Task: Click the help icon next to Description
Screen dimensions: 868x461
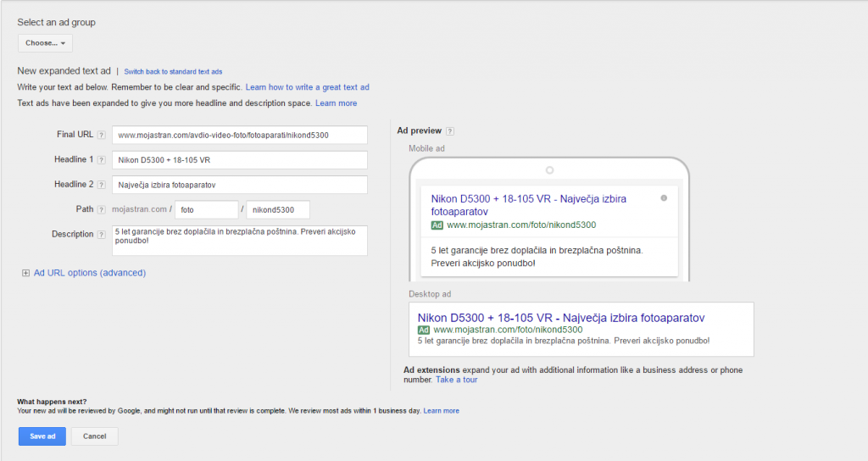Action: click(x=101, y=235)
